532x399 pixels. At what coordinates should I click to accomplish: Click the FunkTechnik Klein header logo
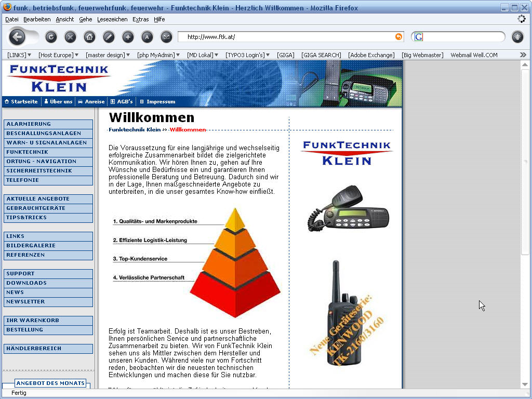click(59, 79)
